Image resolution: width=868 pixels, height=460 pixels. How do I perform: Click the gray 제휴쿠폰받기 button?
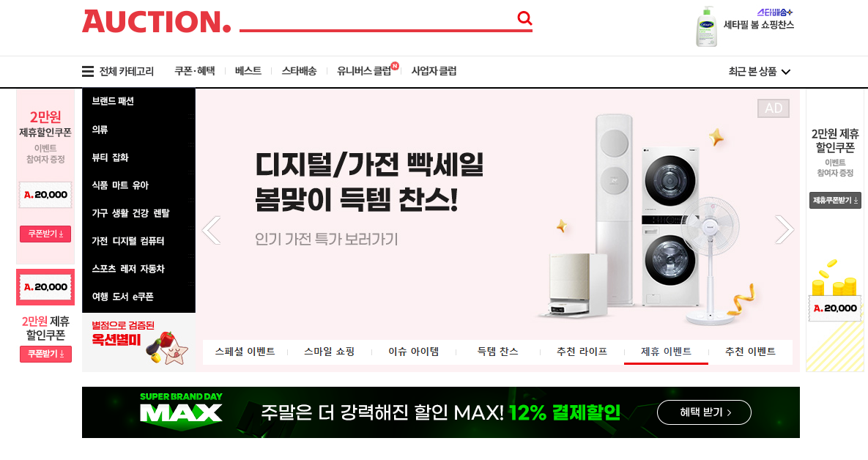tap(835, 201)
